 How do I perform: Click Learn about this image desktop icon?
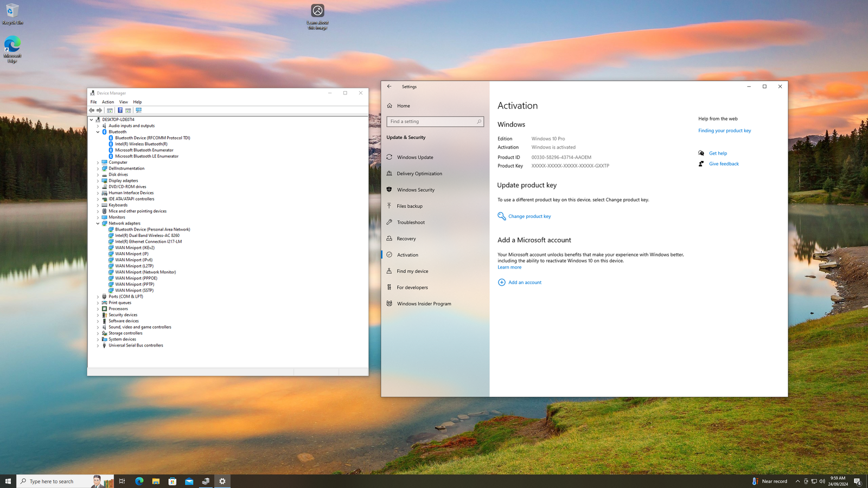(x=317, y=17)
